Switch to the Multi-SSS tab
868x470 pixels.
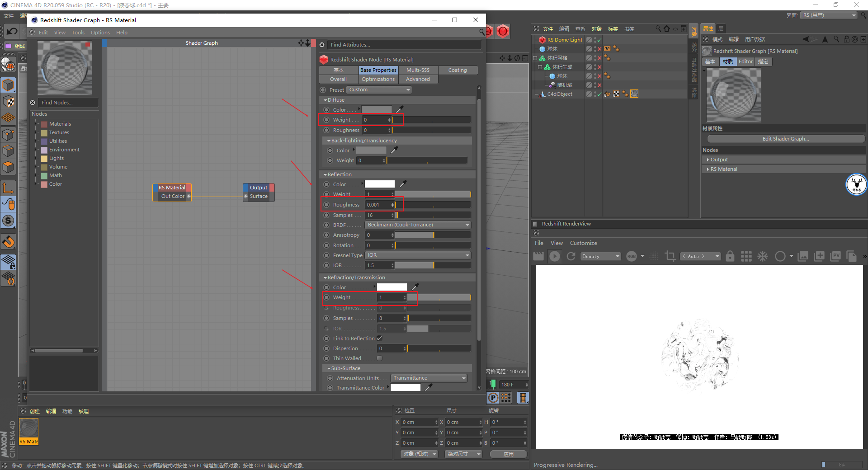(x=418, y=70)
